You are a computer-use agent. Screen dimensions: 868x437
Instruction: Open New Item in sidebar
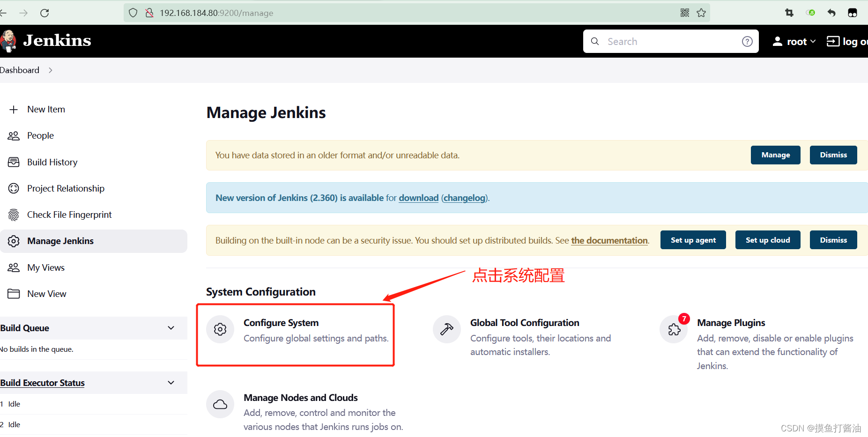tap(46, 109)
